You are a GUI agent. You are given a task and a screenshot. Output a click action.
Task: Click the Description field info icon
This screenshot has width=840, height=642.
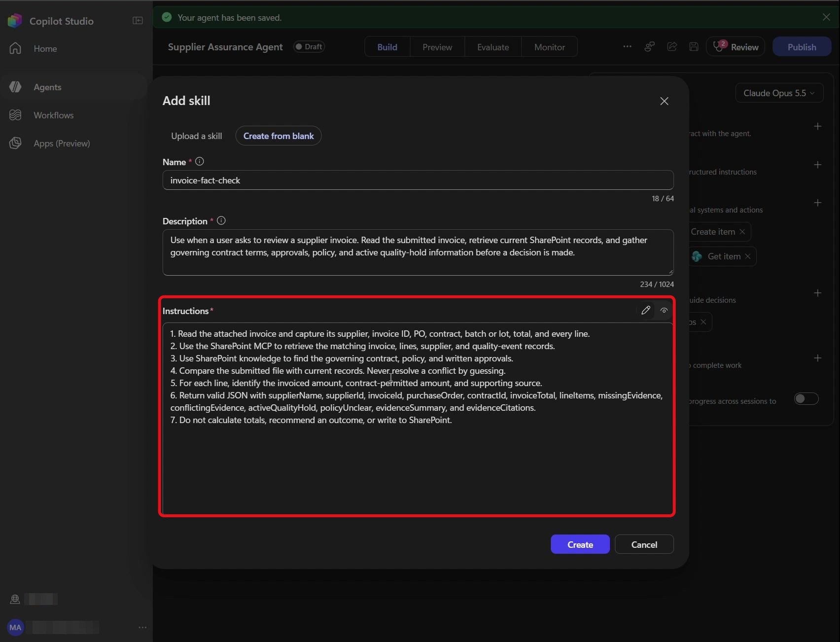click(221, 220)
